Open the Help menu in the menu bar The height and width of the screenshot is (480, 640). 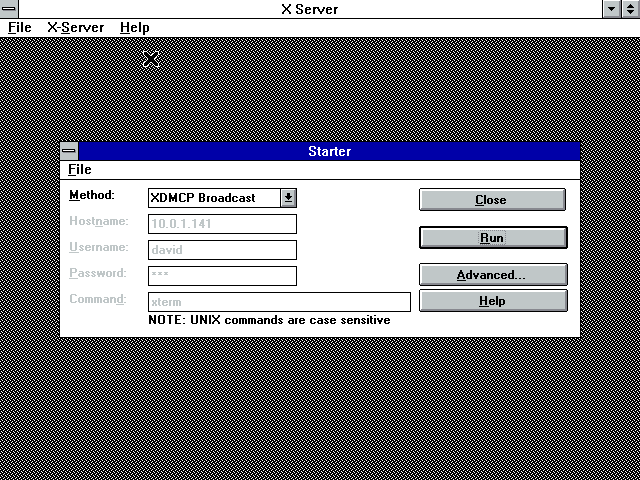[134, 28]
